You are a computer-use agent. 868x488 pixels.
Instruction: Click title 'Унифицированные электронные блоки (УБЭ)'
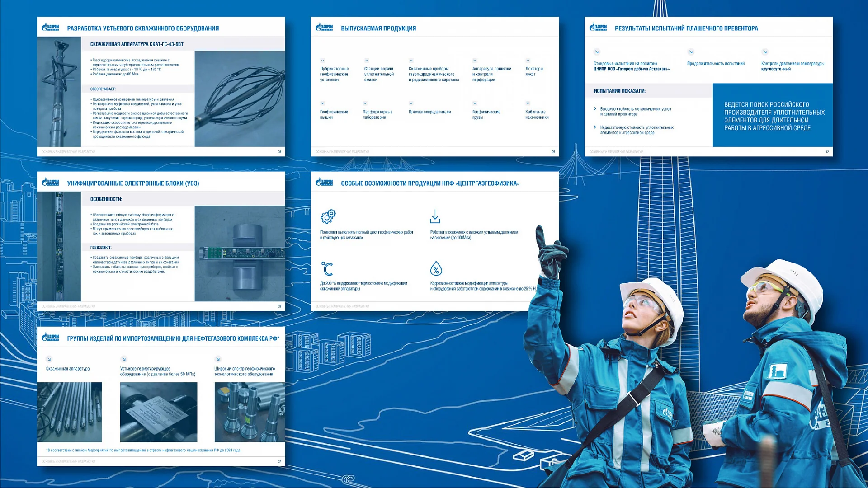(x=133, y=183)
